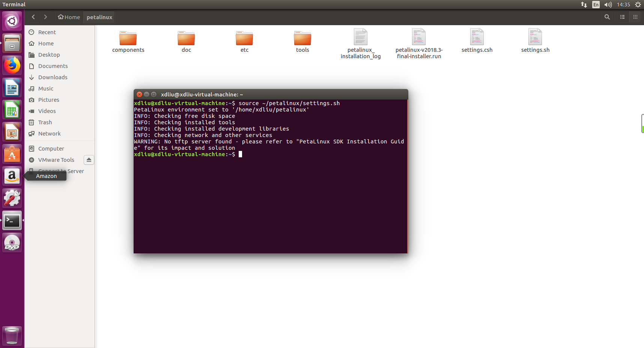
Task: Launch Firefox from the dock
Action: coord(12,65)
